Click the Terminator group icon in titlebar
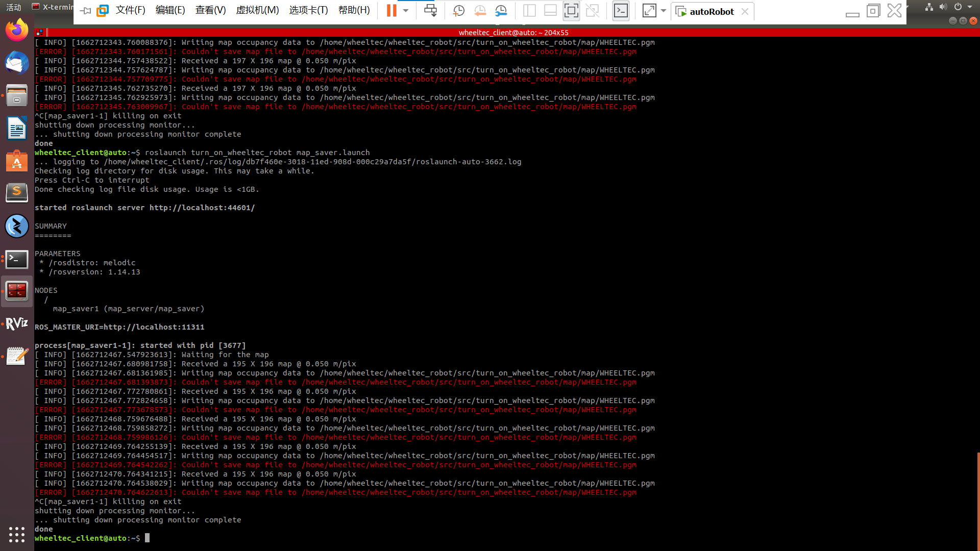The height and width of the screenshot is (551, 980). [39, 32]
